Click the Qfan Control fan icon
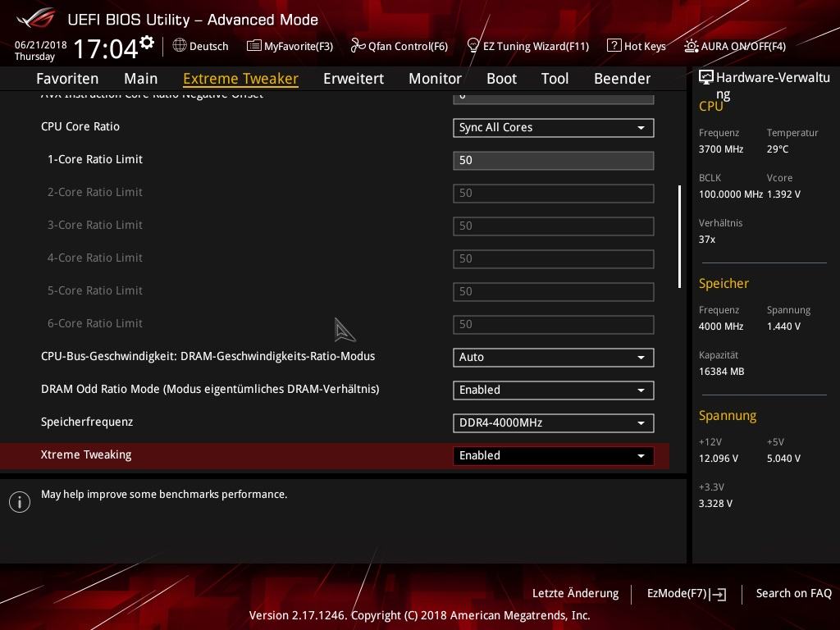 pyautogui.click(x=358, y=46)
